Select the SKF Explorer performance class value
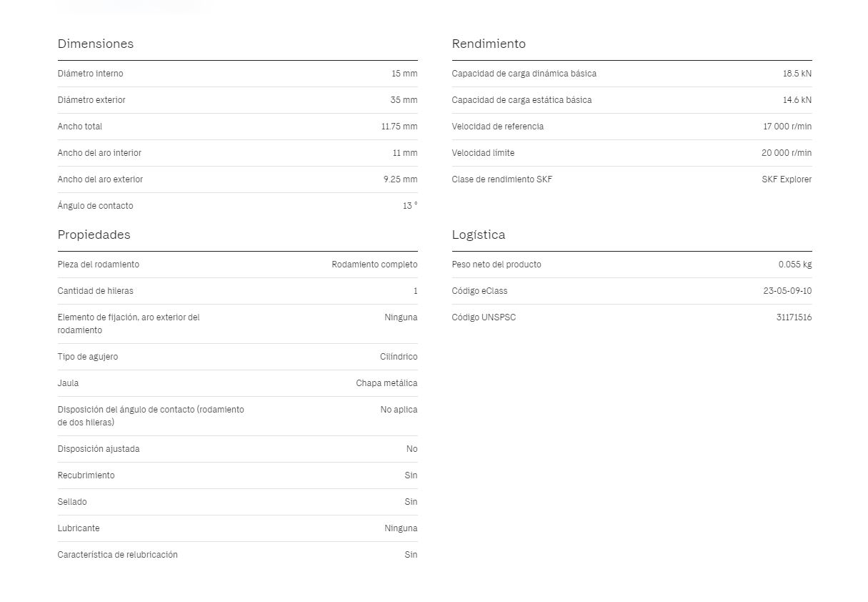The width and height of the screenshot is (868, 602). [x=787, y=179]
